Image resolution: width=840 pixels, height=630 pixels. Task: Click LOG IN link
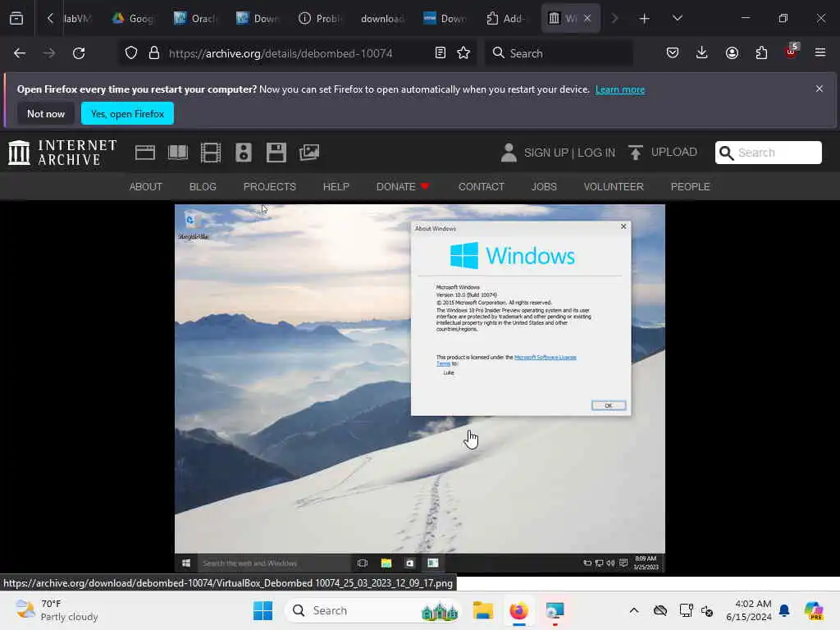tap(596, 153)
